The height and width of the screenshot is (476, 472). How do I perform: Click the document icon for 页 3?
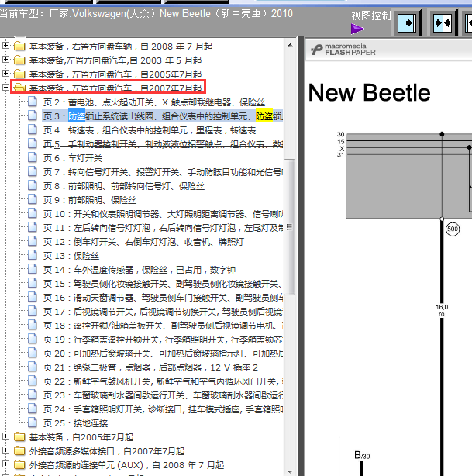pyautogui.click(x=33, y=116)
